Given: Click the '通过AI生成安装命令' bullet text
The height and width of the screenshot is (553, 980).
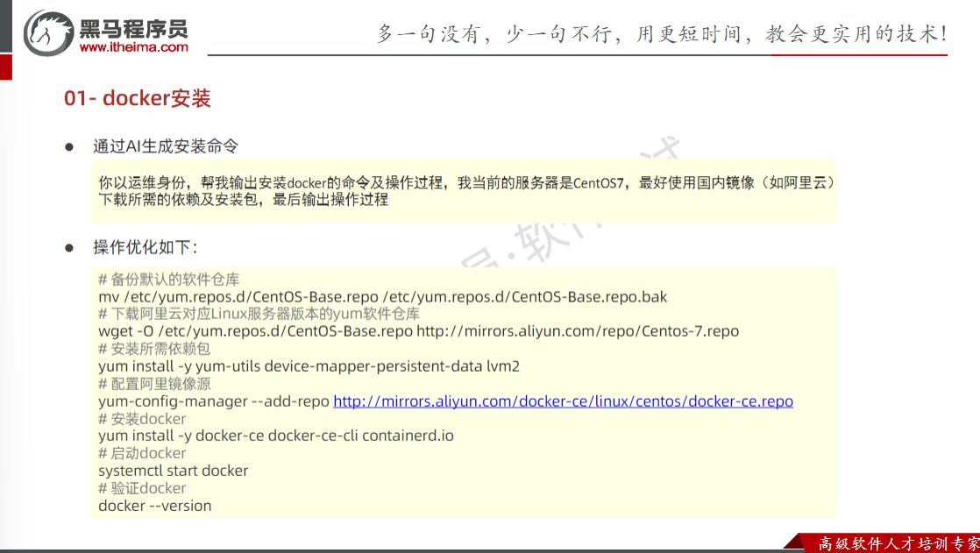Looking at the screenshot, I should [x=166, y=146].
